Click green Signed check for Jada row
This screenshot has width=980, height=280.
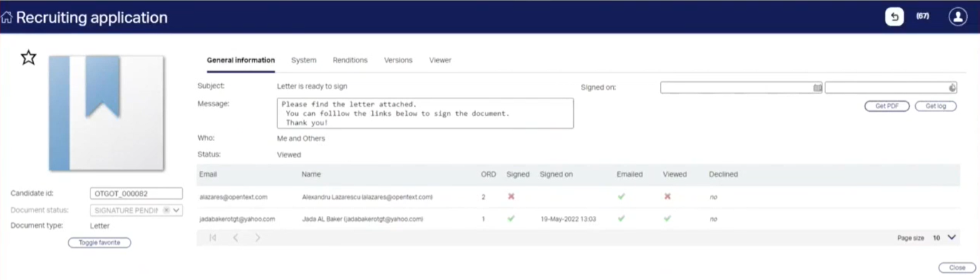[x=510, y=218]
